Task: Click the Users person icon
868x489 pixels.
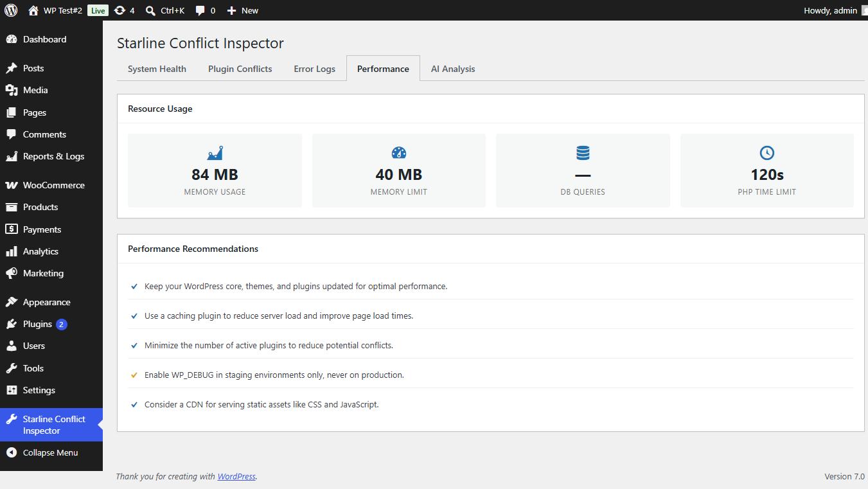Action: [x=12, y=346]
